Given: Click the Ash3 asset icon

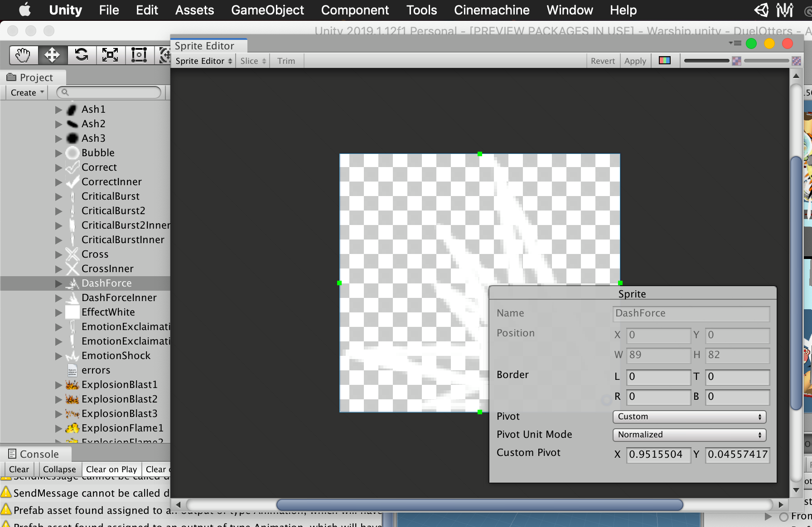Looking at the screenshot, I should (x=72, y=139).
